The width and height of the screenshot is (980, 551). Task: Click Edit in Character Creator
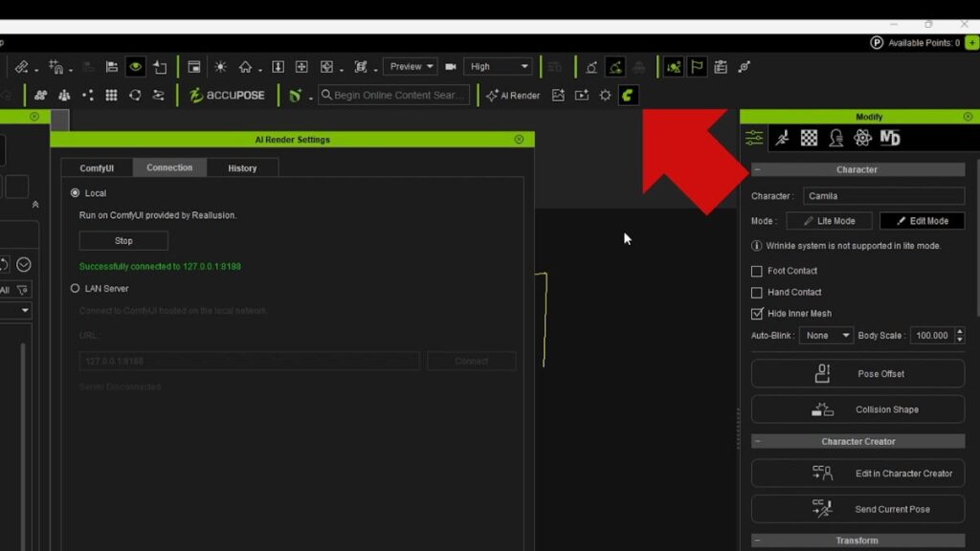[x=857, y=473]
